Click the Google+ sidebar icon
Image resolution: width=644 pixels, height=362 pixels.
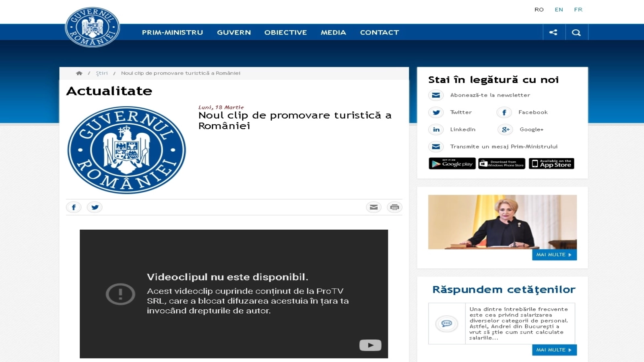[505, 130]
